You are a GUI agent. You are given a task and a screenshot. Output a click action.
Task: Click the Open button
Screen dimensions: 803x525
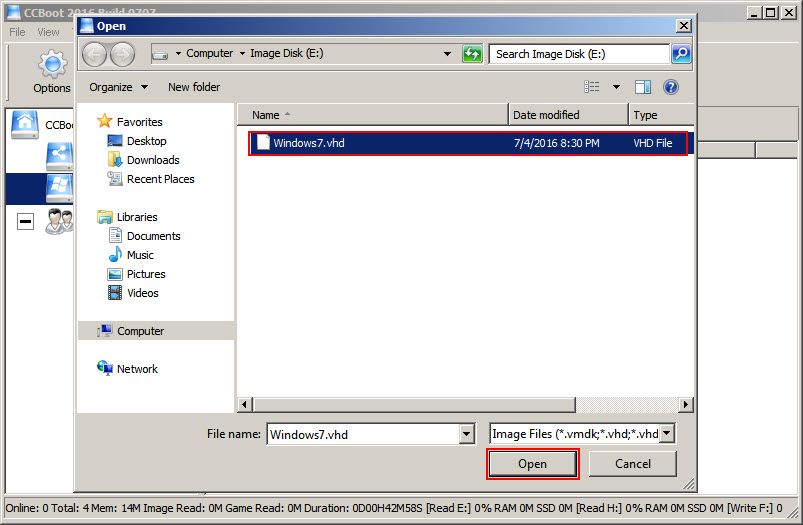click(533, 464)
